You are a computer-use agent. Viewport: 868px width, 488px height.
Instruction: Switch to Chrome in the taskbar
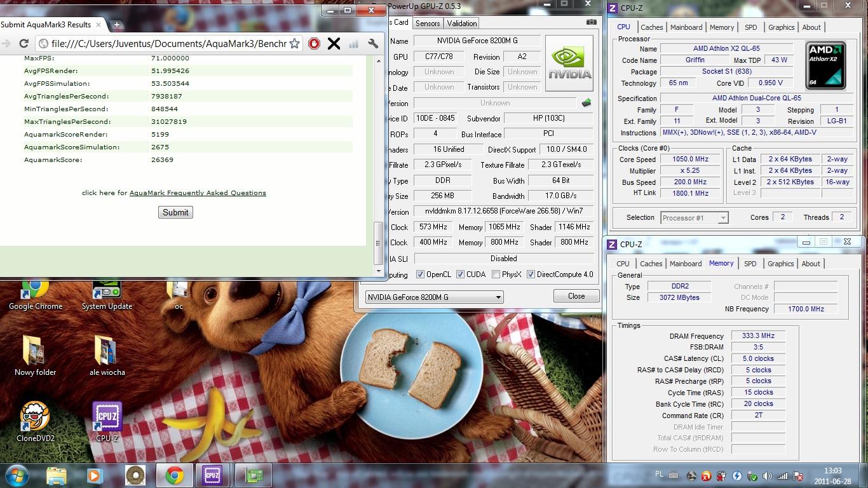175,475
